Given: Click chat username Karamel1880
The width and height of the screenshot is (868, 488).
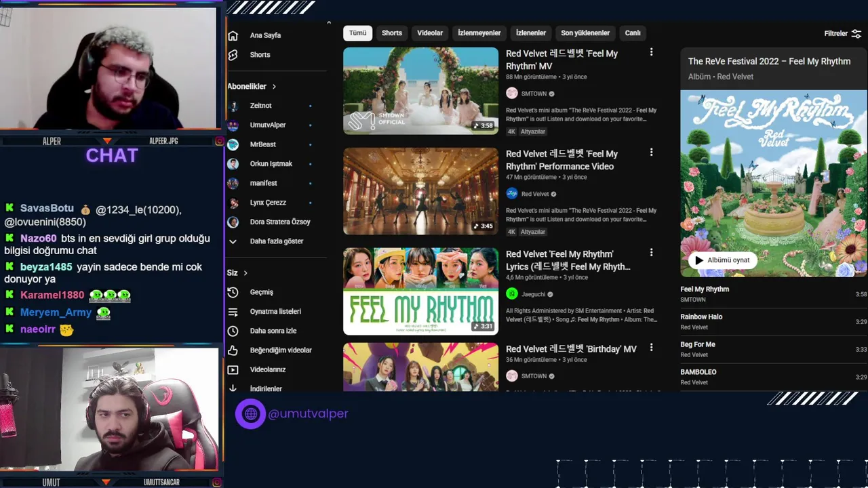Looking at the screenshot, I should click(x=52, y=296).
